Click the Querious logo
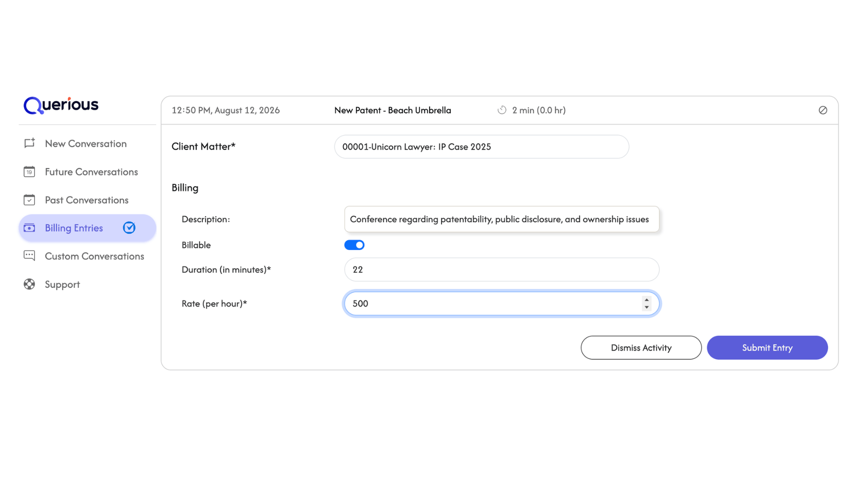Screen dimensions: 868x488 61,105
